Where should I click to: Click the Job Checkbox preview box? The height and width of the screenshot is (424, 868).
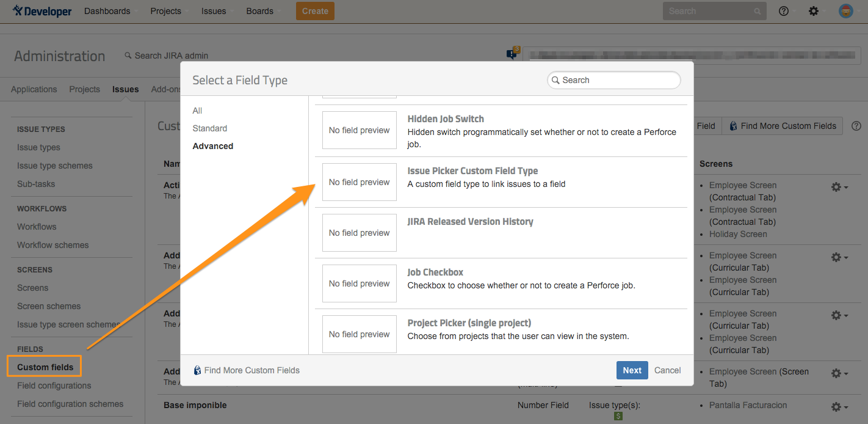(x=360, y=283)
